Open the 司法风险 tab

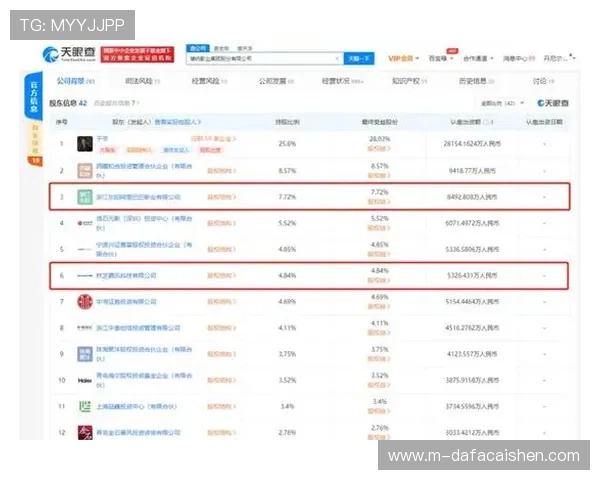pos(142,81)
